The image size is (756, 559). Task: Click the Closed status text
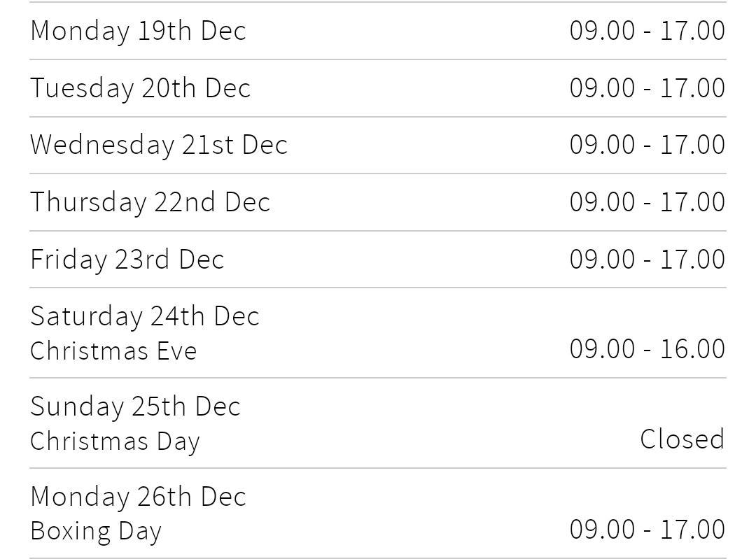pyautogui.click(x=682, y=439)
